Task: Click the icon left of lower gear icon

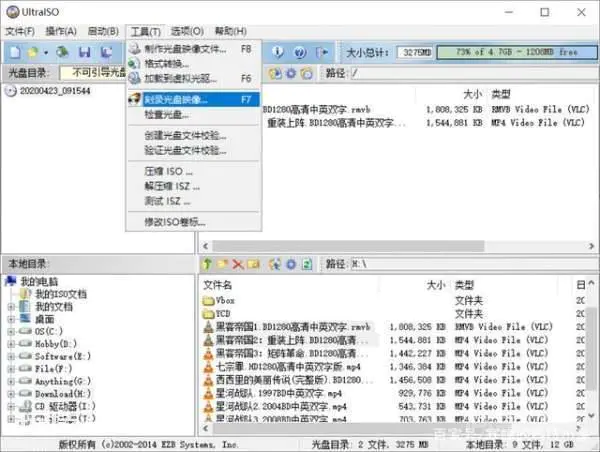Action: (x=275, y=264)
